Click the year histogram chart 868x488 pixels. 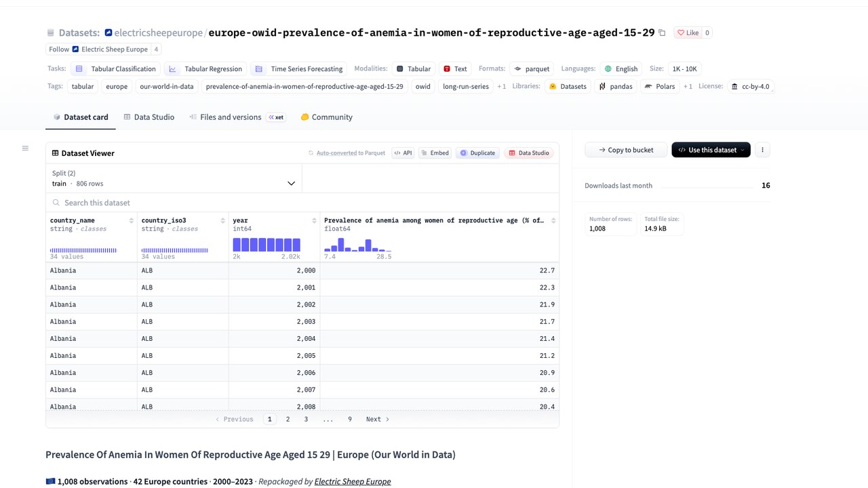click(267, 245)
